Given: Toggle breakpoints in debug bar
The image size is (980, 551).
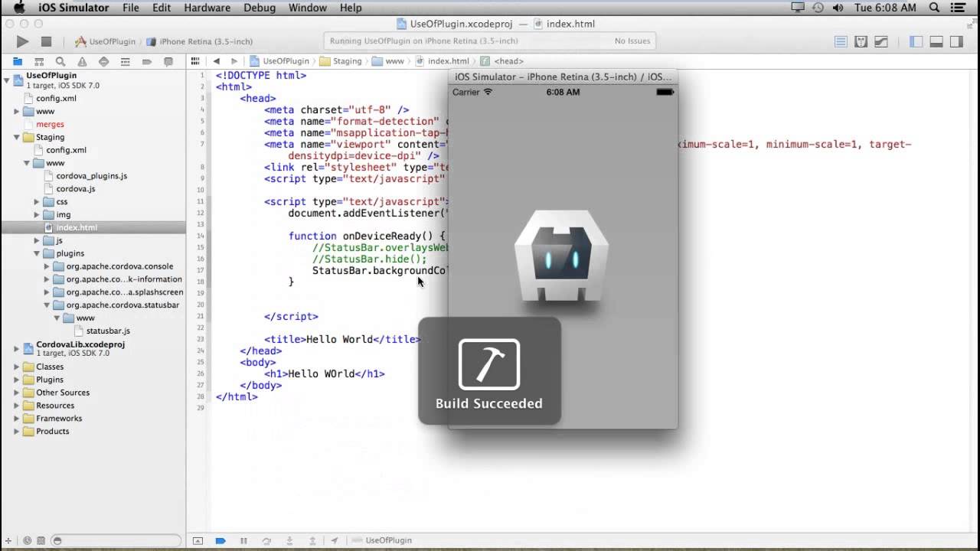Looking at the screenshot, I should (220, 540).
